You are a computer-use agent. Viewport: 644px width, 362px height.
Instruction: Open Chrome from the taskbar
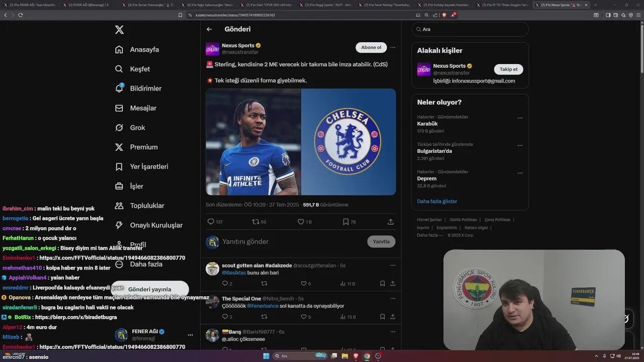tap(367, 356)
